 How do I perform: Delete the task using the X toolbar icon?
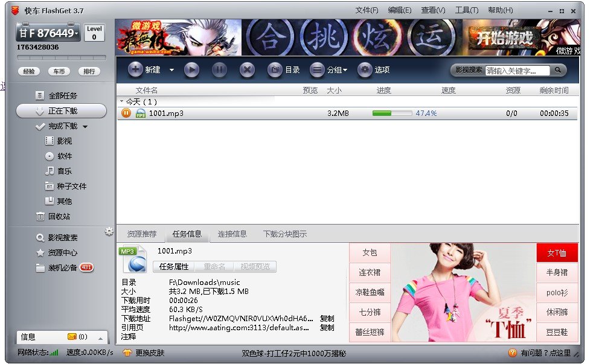point(247,70)
